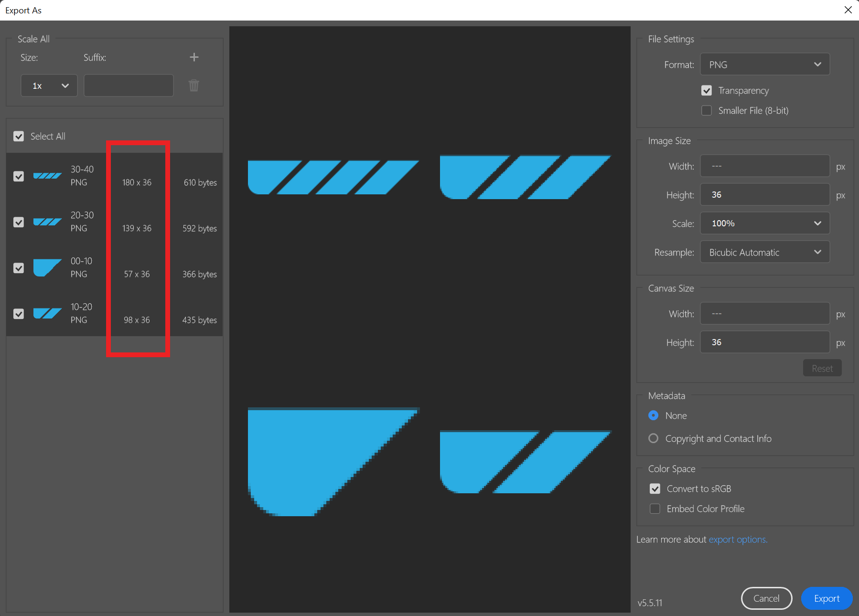Click the 10-20 asset name label
This screenshot has height=616, width=859.
point(81,307)
